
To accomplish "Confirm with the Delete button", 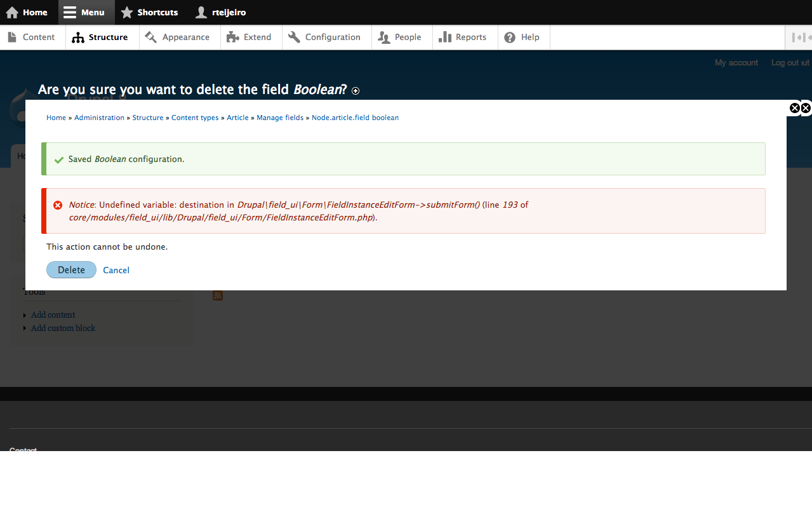I will click(71, 270).
